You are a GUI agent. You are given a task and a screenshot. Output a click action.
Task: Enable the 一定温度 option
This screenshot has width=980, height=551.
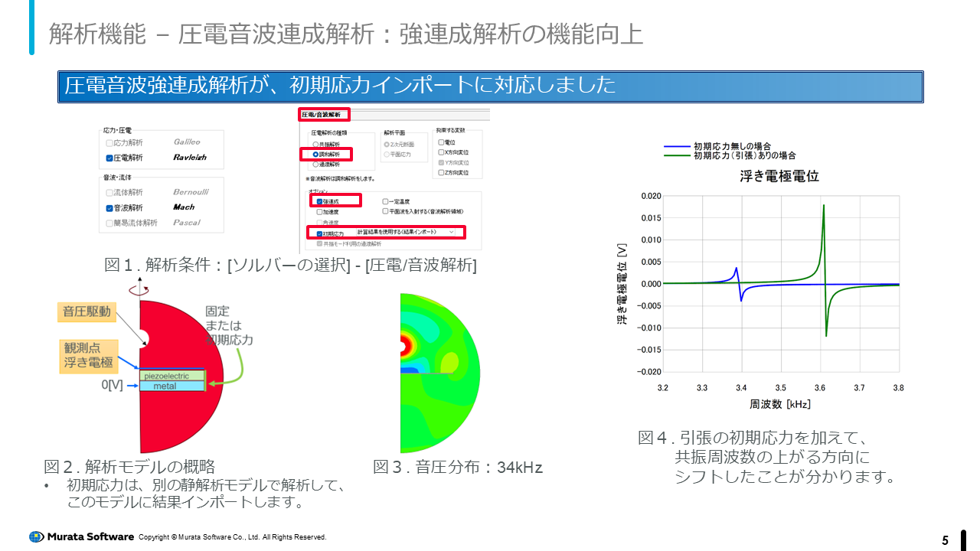tap(385, 201)
